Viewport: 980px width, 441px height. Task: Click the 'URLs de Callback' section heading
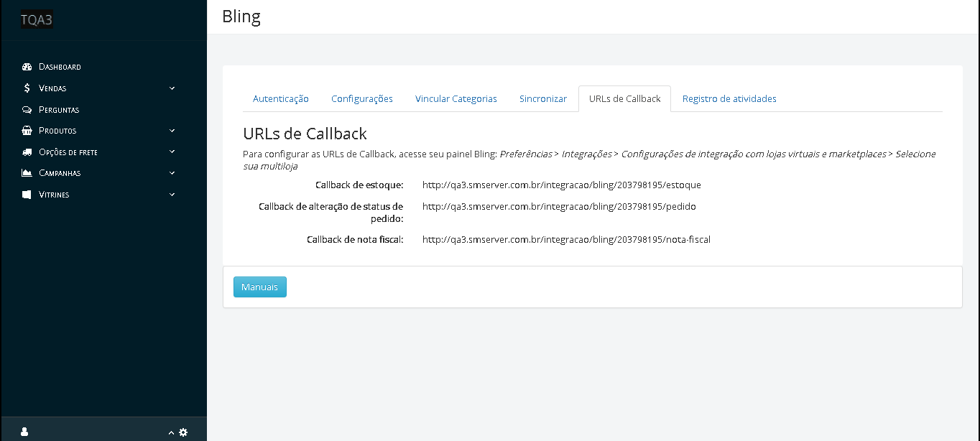pos(305,134)
